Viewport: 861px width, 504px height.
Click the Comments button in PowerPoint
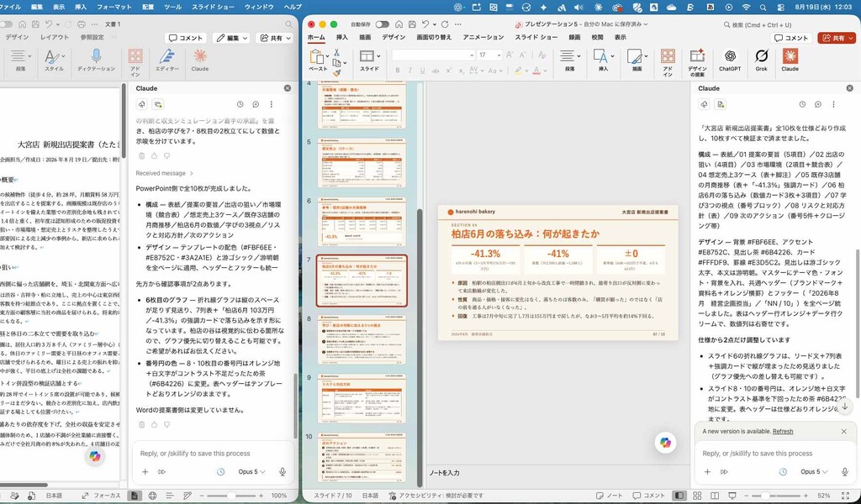click(x=791, y=38)
